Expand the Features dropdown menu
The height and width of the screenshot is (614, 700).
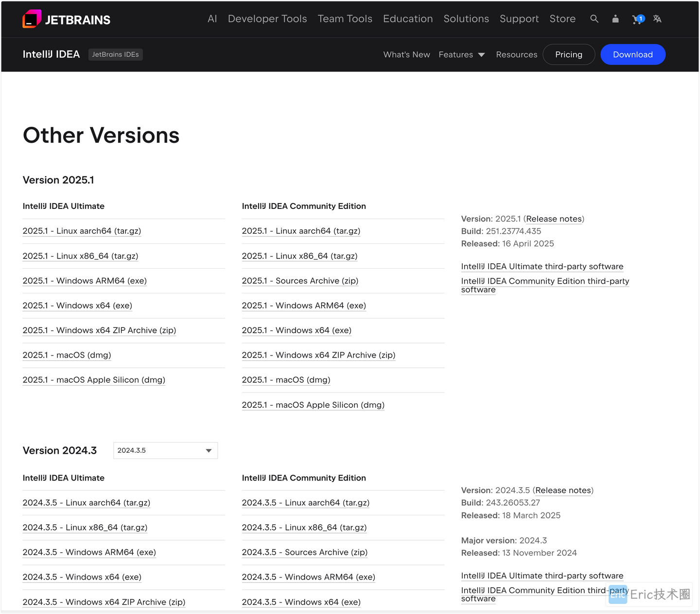click(x=461, y=54)
